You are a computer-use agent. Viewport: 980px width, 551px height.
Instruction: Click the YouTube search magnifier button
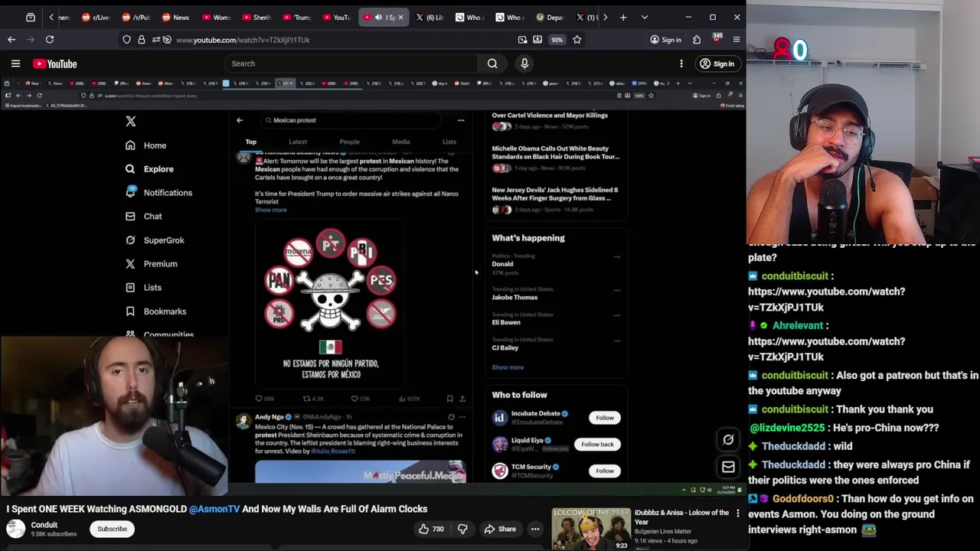click(492, 64)
